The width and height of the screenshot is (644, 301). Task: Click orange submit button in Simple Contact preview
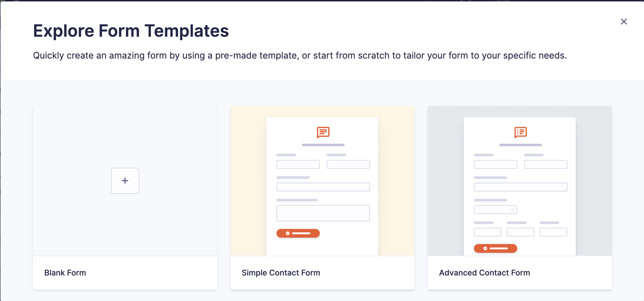click(298, 233)
